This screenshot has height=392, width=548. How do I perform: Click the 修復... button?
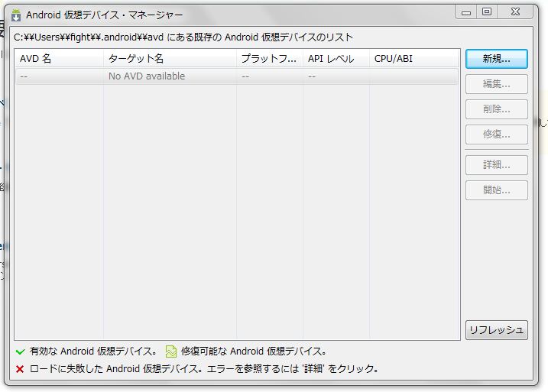click(496, 134)
